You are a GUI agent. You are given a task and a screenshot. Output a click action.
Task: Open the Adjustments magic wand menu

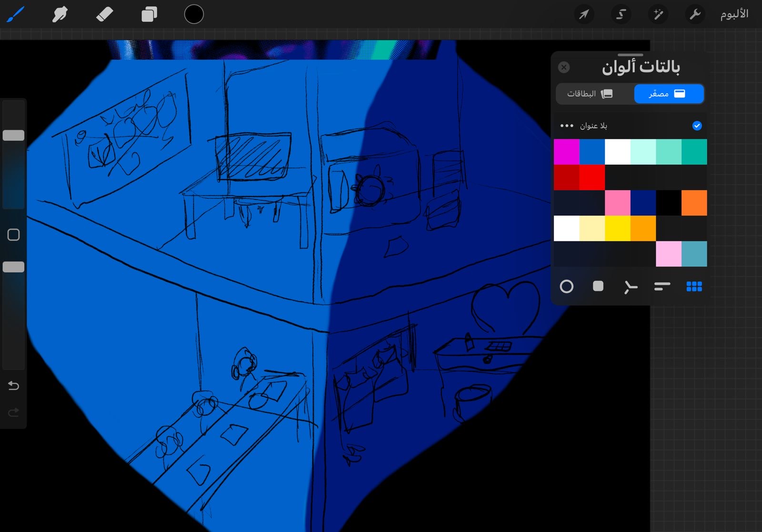click(x=658, y=14)
